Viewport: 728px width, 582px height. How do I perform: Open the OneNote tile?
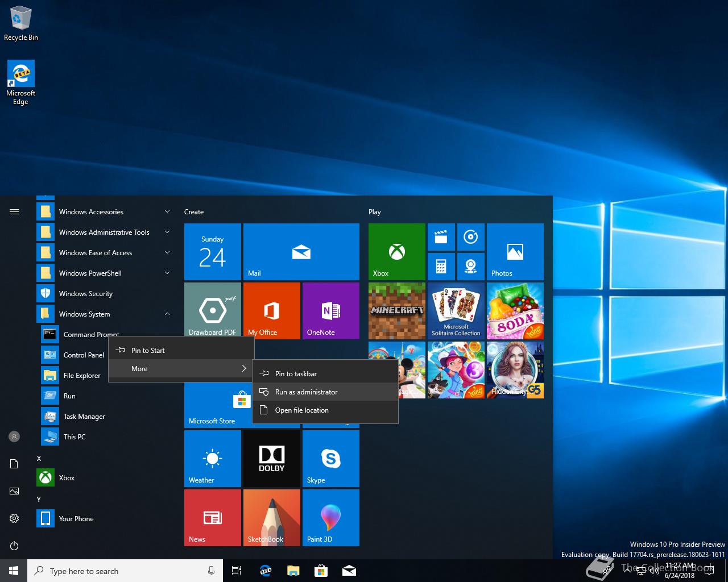[x=331, y=311]
